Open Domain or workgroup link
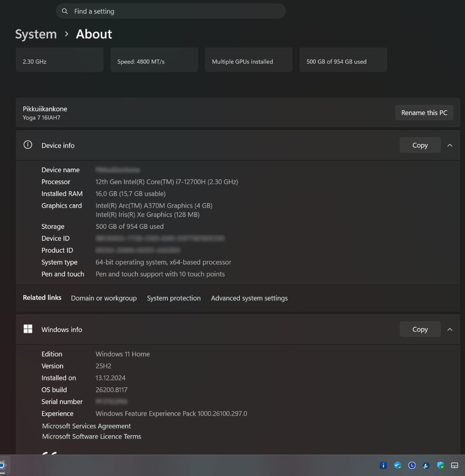 pyautogui.click(x=104, y=298)
